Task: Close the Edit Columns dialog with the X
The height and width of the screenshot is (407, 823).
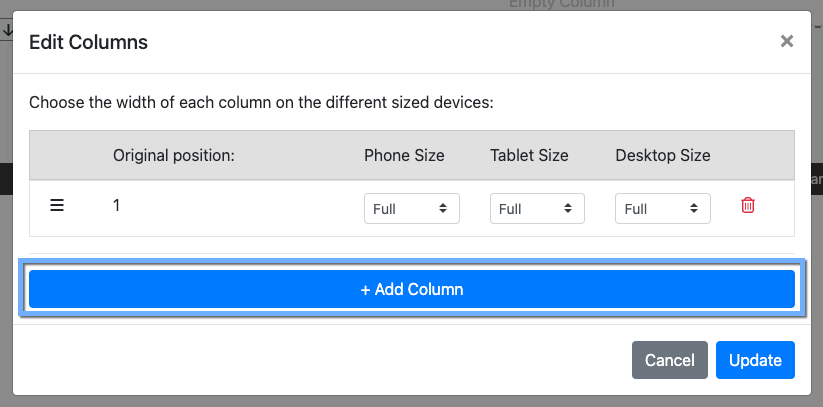Action: pyautogui.click(x=787, y=41)
